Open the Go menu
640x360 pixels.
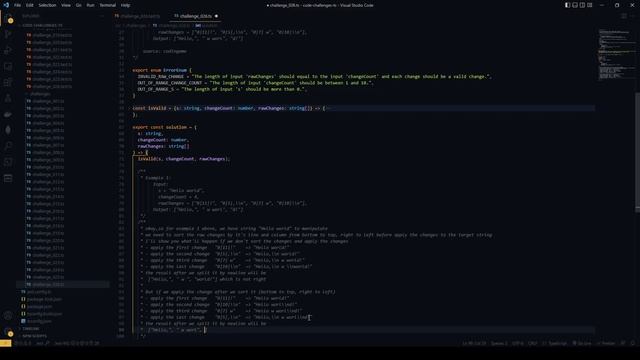[x=78, y=5]
